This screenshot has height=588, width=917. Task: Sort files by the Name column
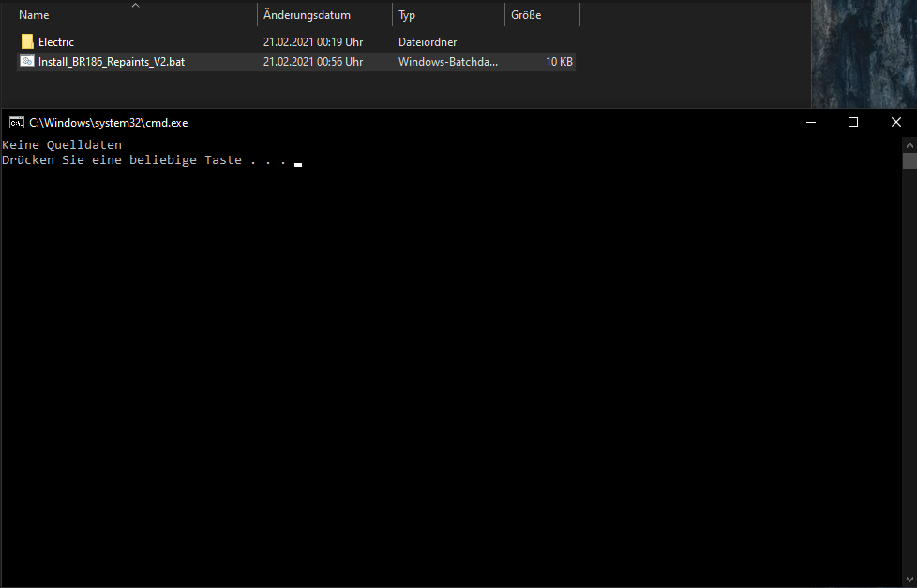click(34, 15)
